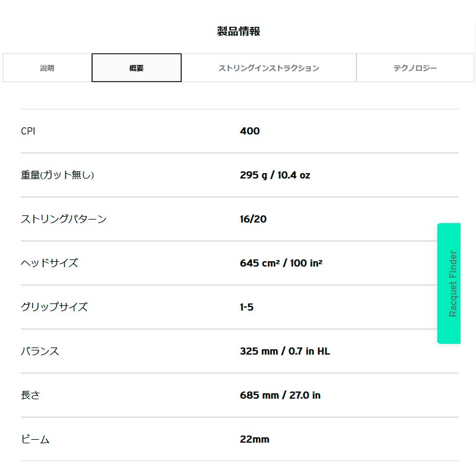Click the ストリングパターン label
Screen dimensions: 476x476
click(64, 219)
